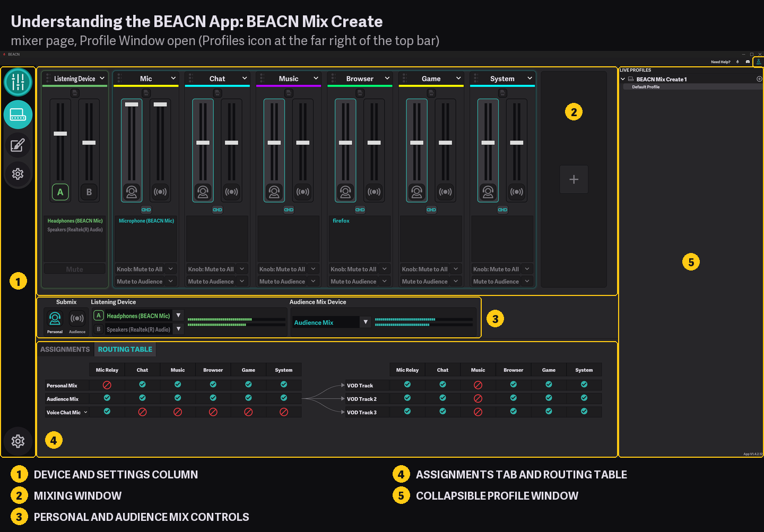
Task: Open the mixer page from the sidebar
Action: [18, 82]
